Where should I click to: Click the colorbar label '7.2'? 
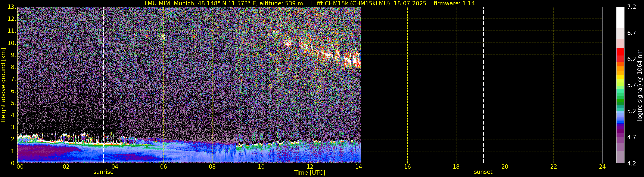(632, 7)
